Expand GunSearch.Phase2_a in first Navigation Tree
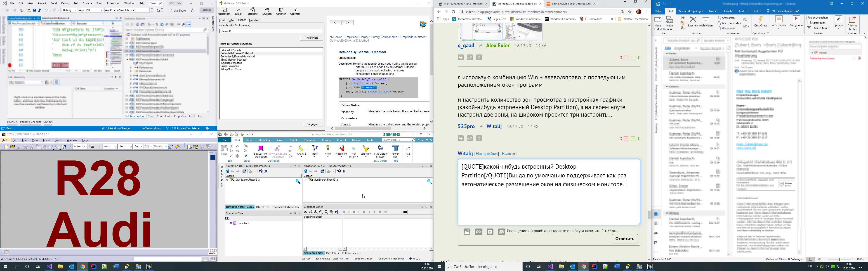 pos(227,180)
